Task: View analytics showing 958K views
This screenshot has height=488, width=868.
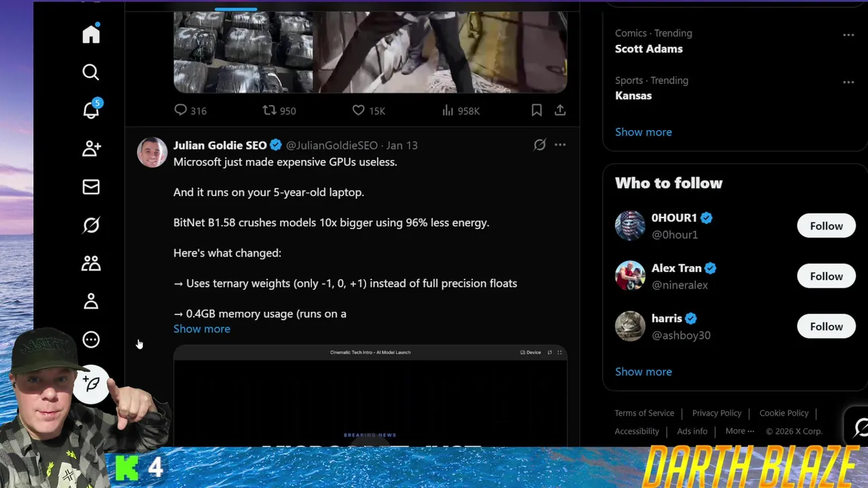Action: pos(460,110)
